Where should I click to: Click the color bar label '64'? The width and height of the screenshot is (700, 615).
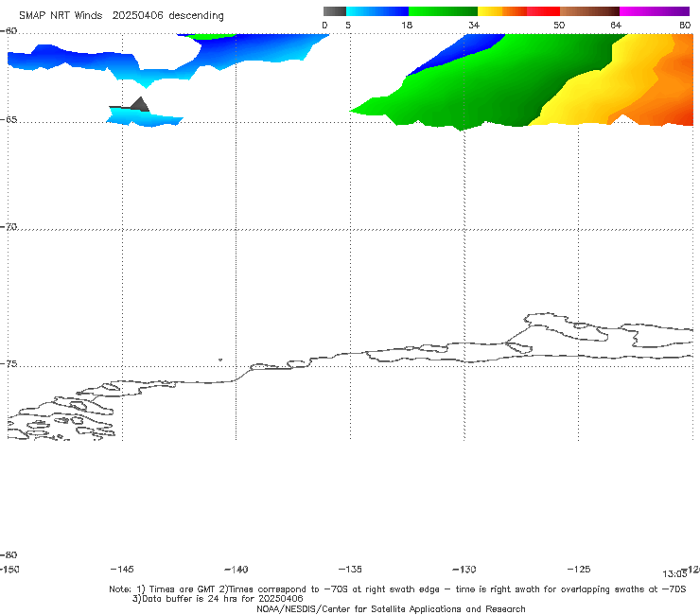coord(616,25)
